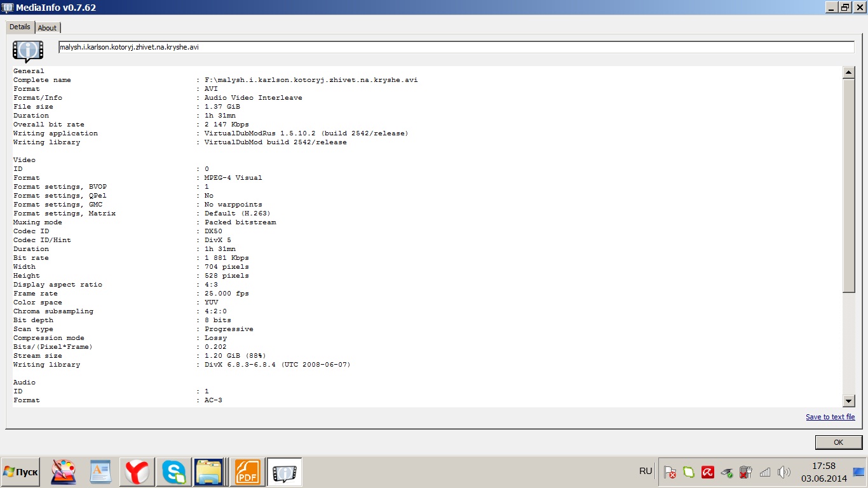
Task: Click the MediaInfo film-strip info icon
Action: 28,51
